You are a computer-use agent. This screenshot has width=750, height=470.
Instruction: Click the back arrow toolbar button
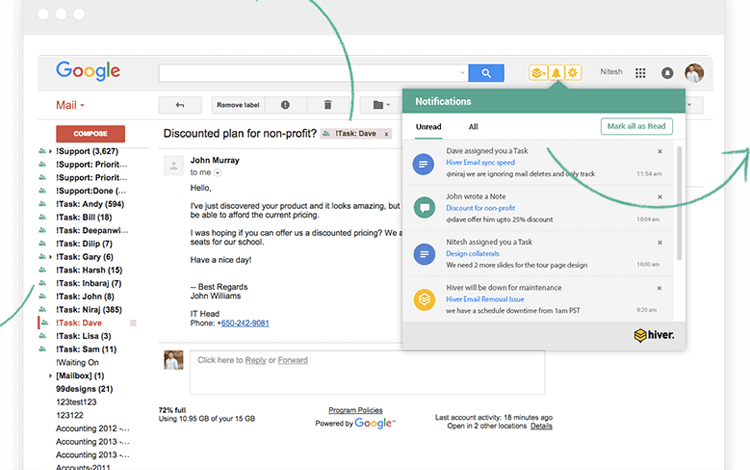pos(180,105)
